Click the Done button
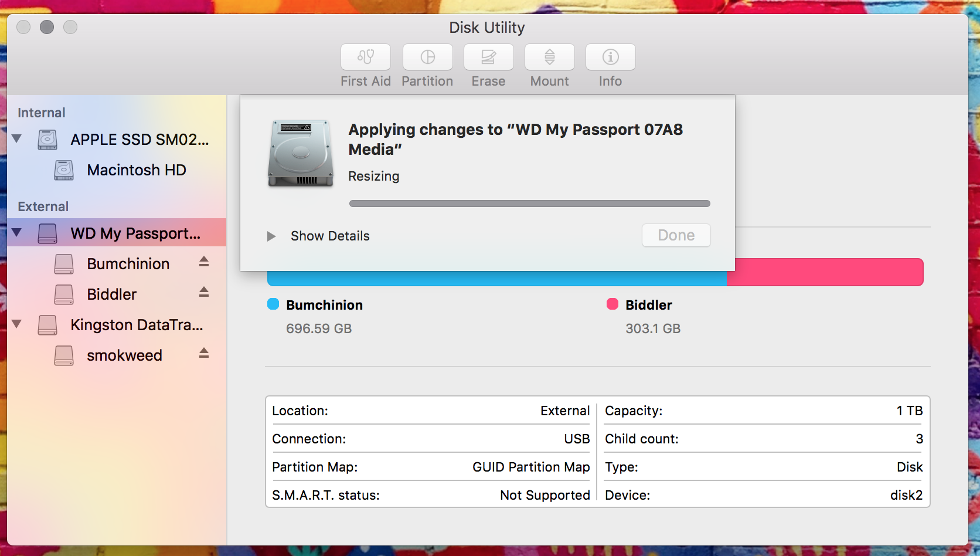 [x=675, y=235]
